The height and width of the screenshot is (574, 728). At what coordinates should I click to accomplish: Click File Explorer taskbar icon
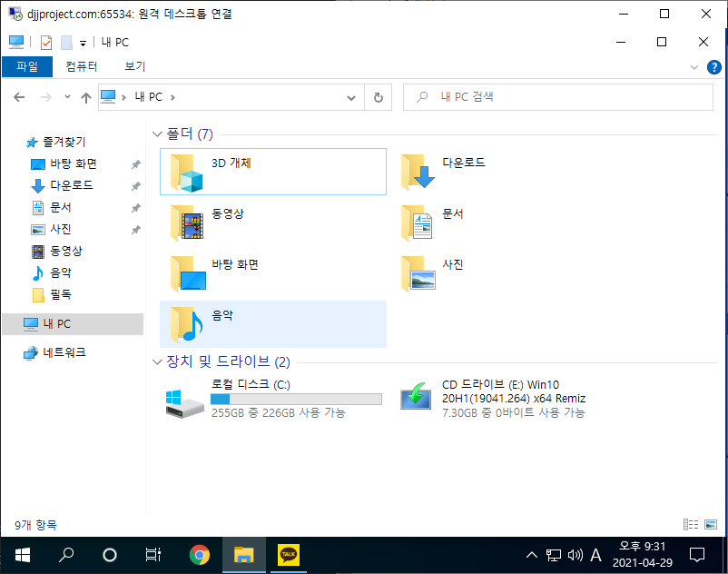pos(244,555)
